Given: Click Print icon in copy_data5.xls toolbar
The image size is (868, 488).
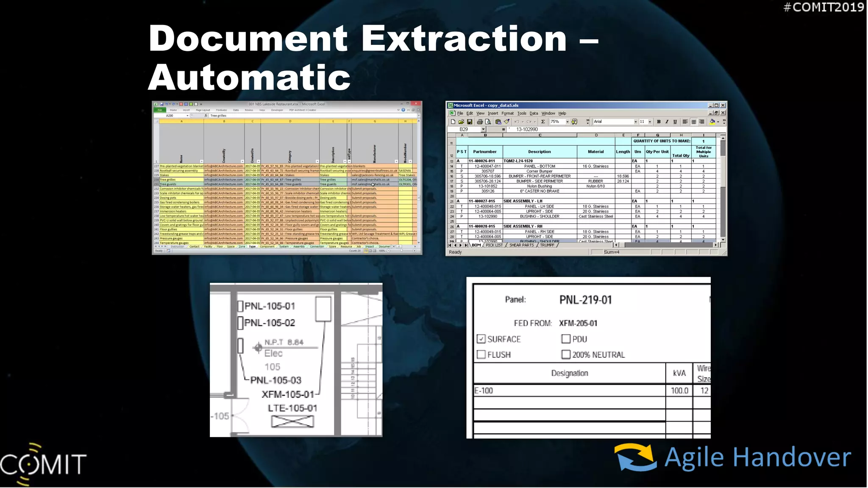Looking at the screenshot, I should (x=480, y=122).
